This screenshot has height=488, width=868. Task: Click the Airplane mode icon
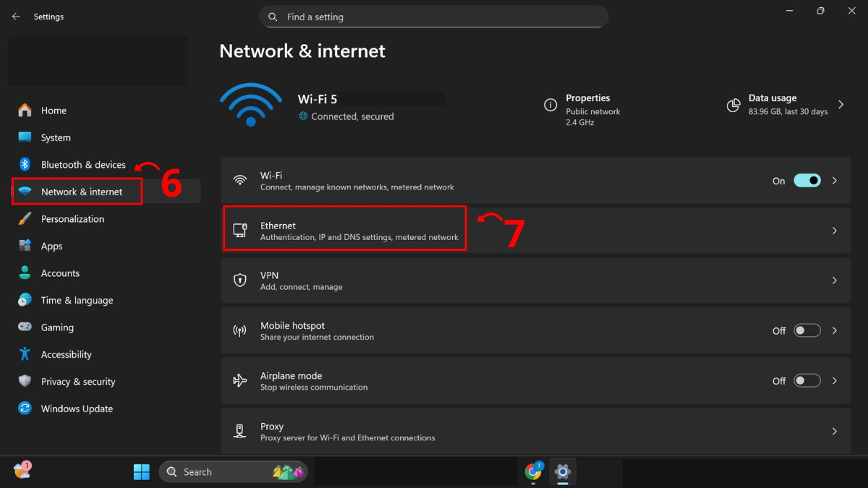pyautogui.click(x=240, y=380)
